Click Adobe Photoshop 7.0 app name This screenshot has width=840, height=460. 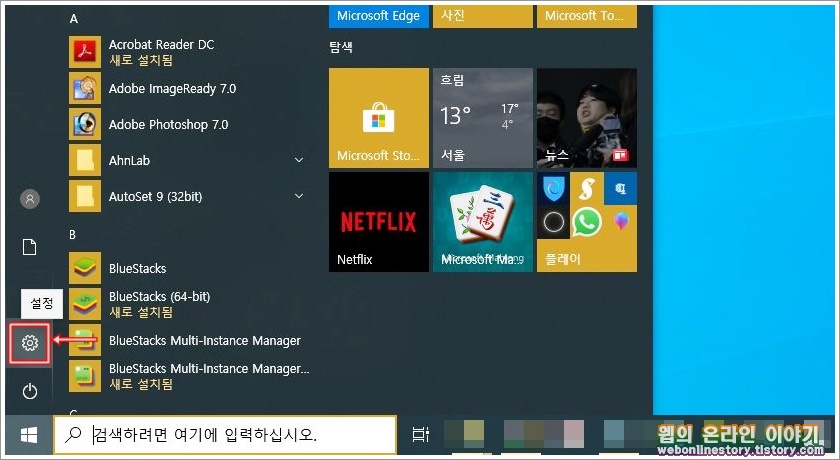tap(168, 125)
